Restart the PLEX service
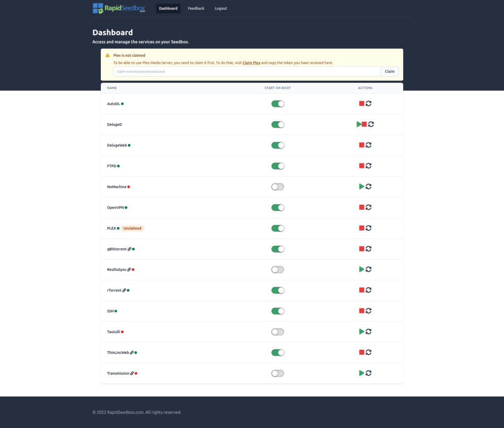Screen dimensions: 504x428 368,228
